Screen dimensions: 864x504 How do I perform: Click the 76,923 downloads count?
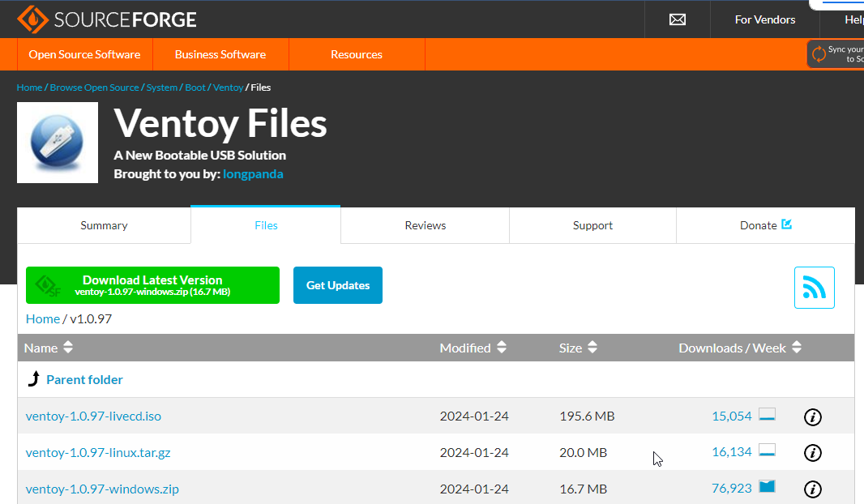coord(731,488)
